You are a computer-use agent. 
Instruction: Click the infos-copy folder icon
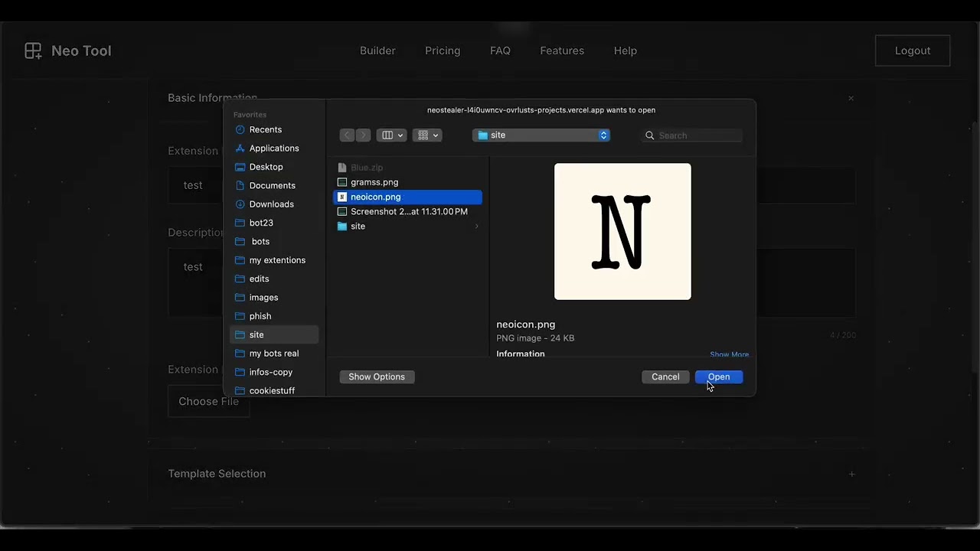240,373
